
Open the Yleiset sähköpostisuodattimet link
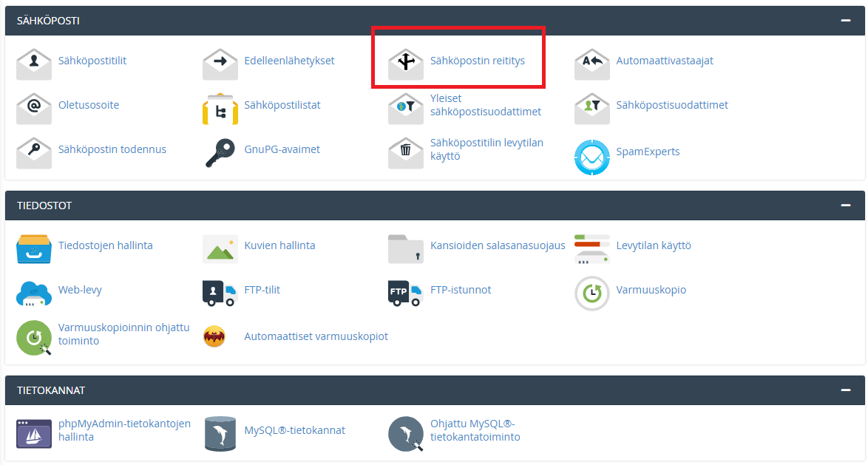point(486,105)
